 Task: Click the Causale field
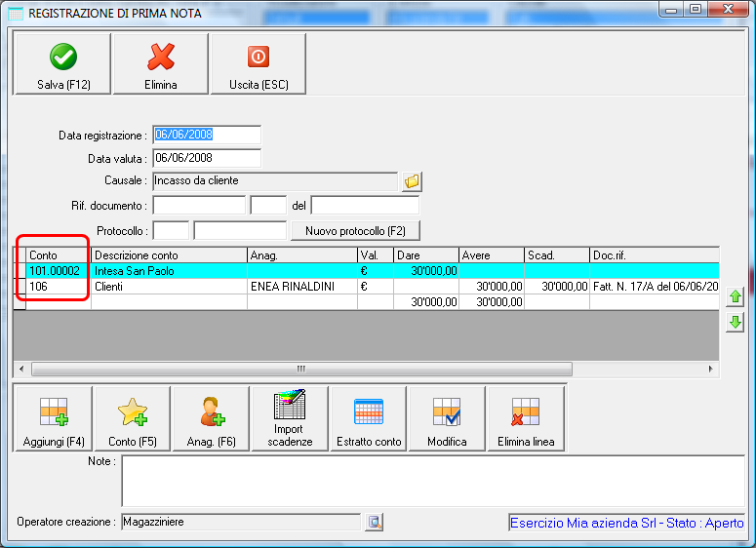click(275, 181)
